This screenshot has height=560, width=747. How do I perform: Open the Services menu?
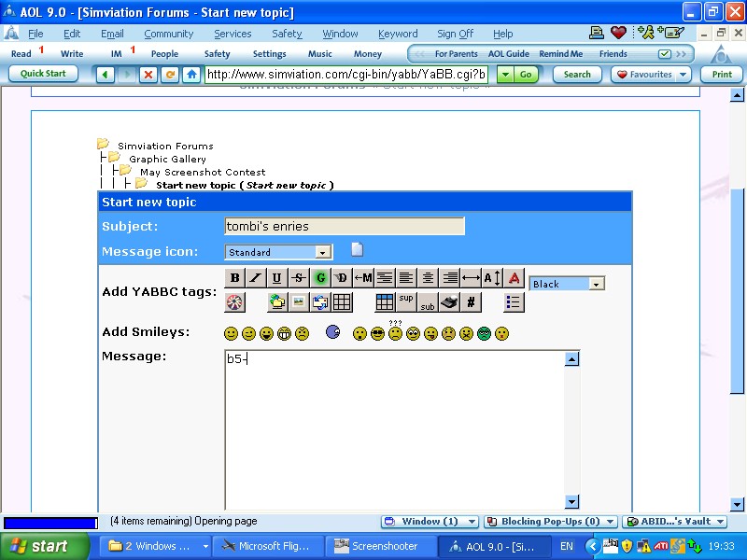point(233,34)
